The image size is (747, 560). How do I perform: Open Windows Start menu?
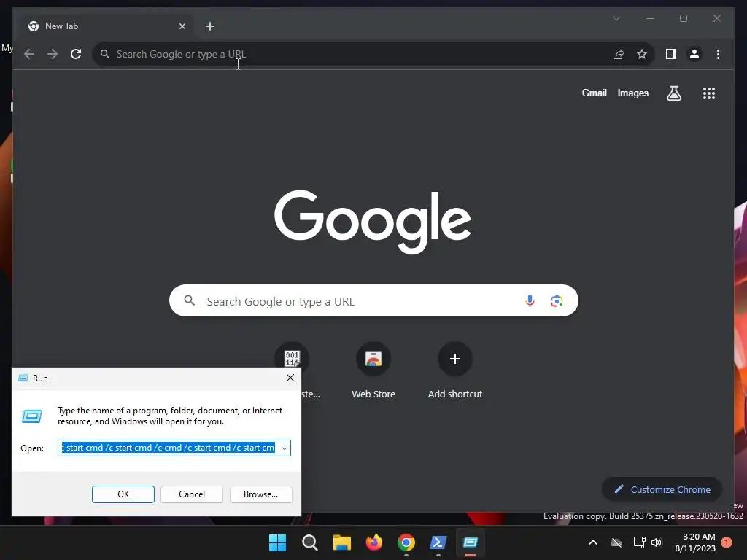click(x=277, y=542)
